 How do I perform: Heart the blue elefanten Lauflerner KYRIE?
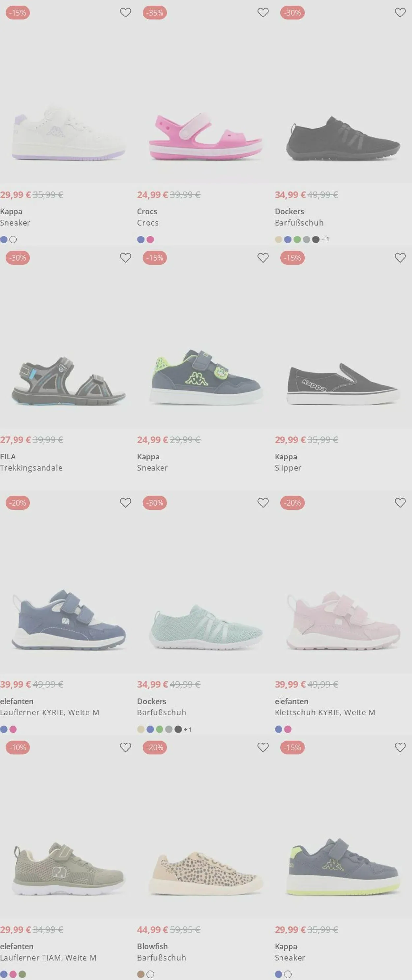point(126,503)
